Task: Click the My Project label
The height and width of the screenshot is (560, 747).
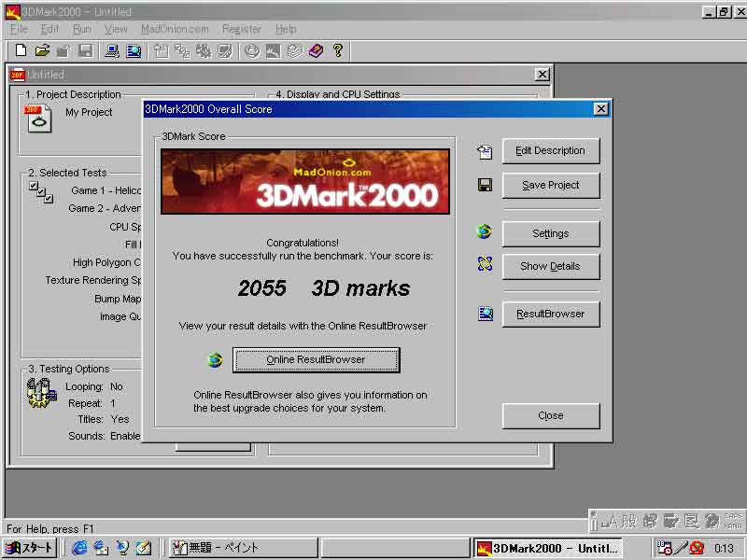Action: (x=89, y=112)
